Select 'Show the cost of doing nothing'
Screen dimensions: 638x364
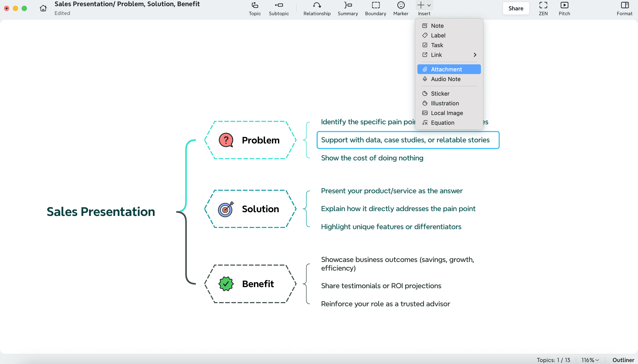pos(372,158)
